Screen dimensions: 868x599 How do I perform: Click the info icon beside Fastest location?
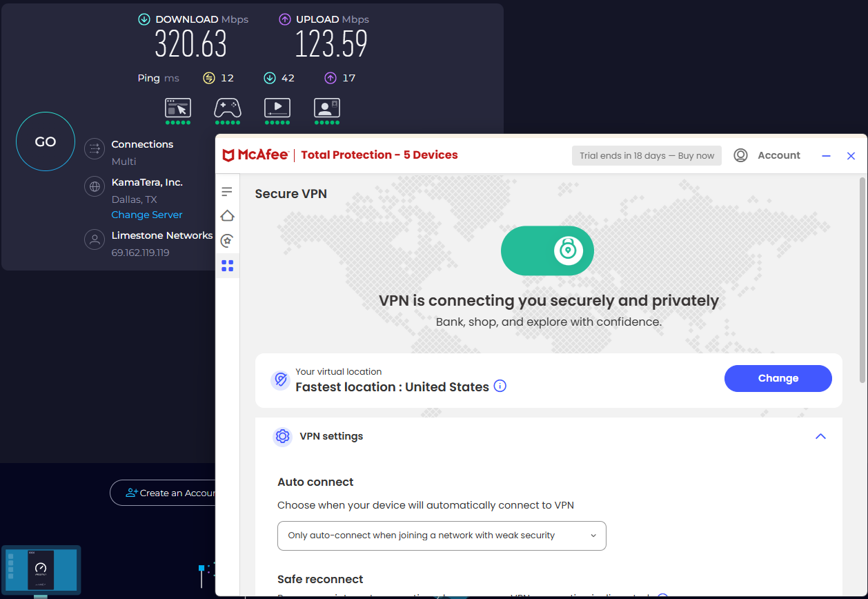500,386
